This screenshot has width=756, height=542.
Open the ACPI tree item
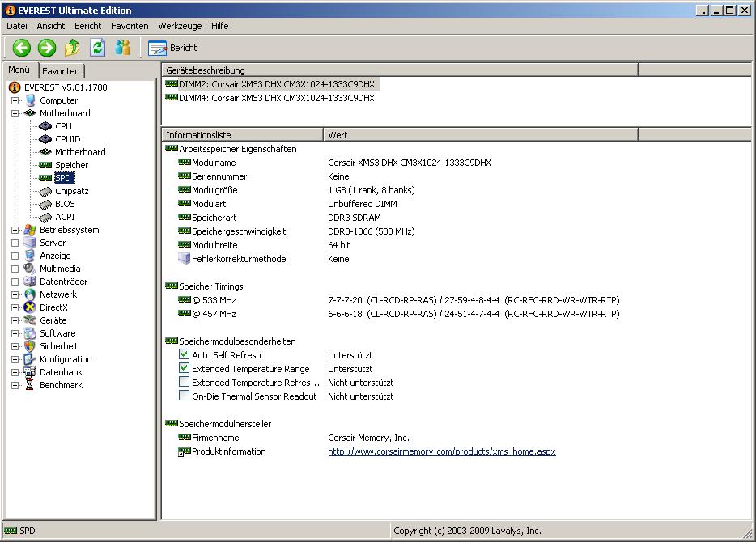coord(65,218)
